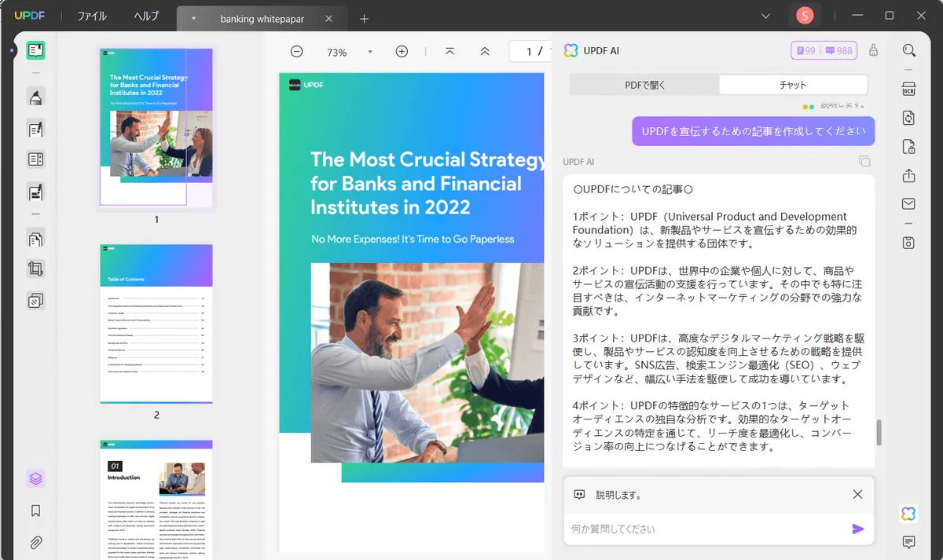Click the 99 / 988 AI credits badge
This screenshot has width=943, height=560.
824,51
